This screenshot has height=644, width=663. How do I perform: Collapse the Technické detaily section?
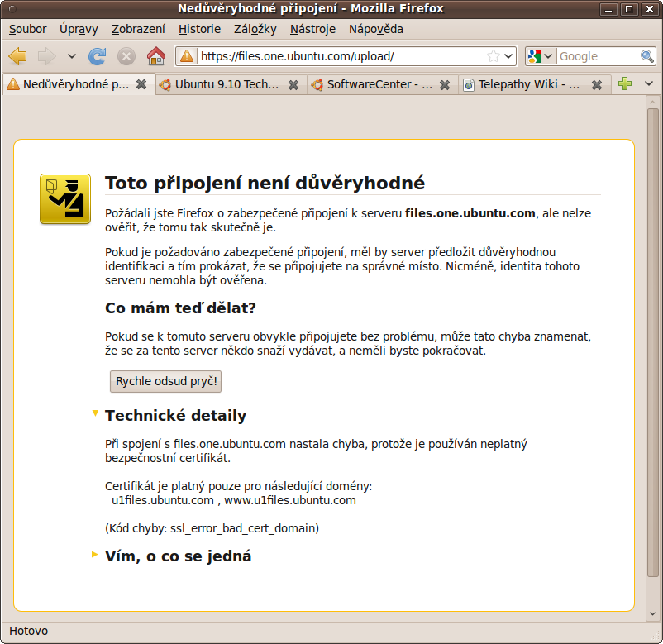click(x=96, y=413)
